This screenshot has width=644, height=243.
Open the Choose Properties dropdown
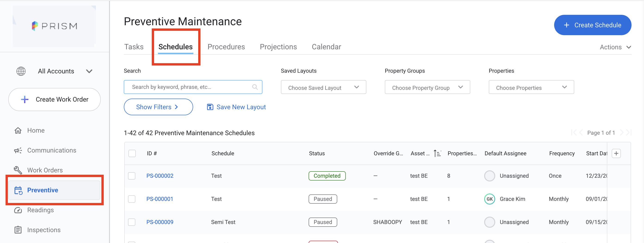coord(531,87)
